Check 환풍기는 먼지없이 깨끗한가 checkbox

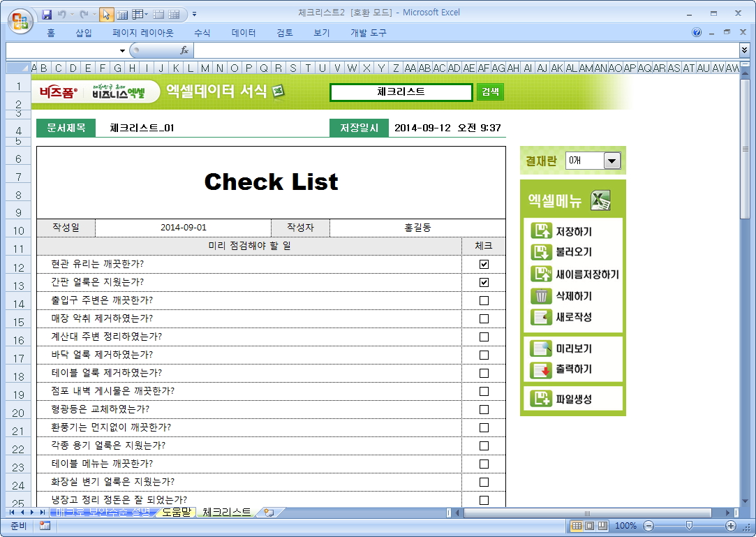484,427
